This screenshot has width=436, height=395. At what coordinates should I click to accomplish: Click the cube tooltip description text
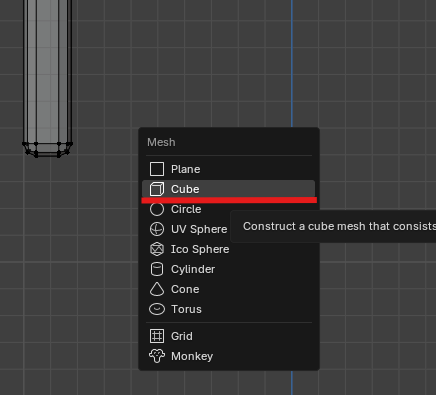(339, 226)
